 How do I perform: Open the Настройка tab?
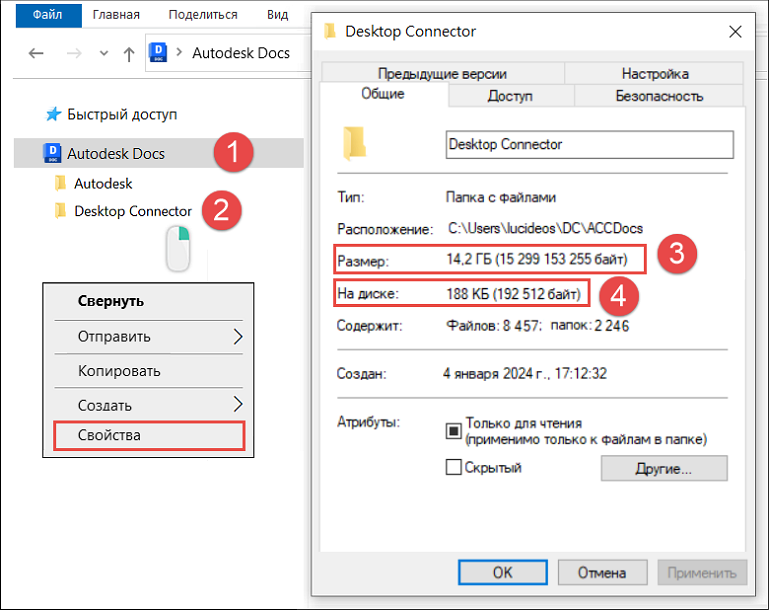(655, 73)
